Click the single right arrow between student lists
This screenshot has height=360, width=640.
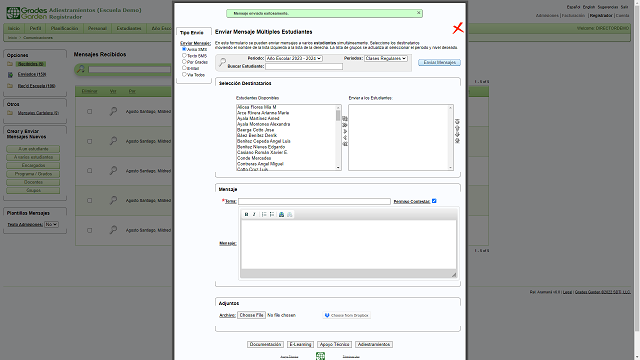pyautogui.click(x=345, y=131)
